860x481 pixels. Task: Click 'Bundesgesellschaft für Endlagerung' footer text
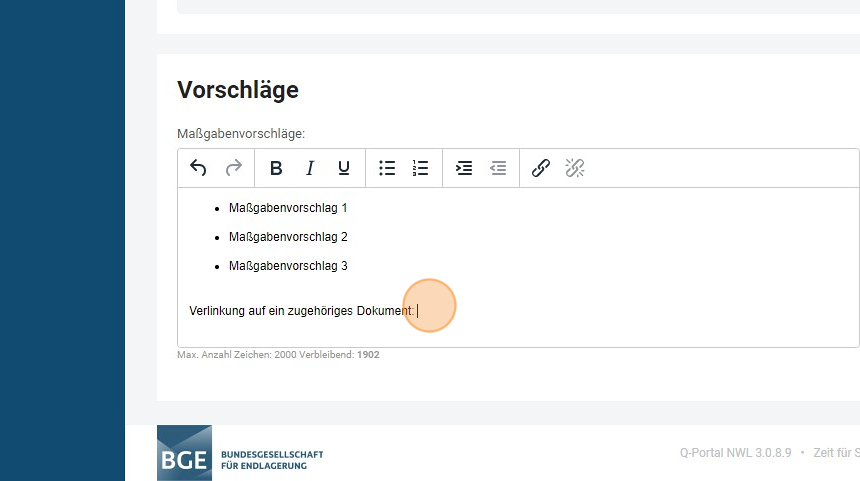coord(272,460)
